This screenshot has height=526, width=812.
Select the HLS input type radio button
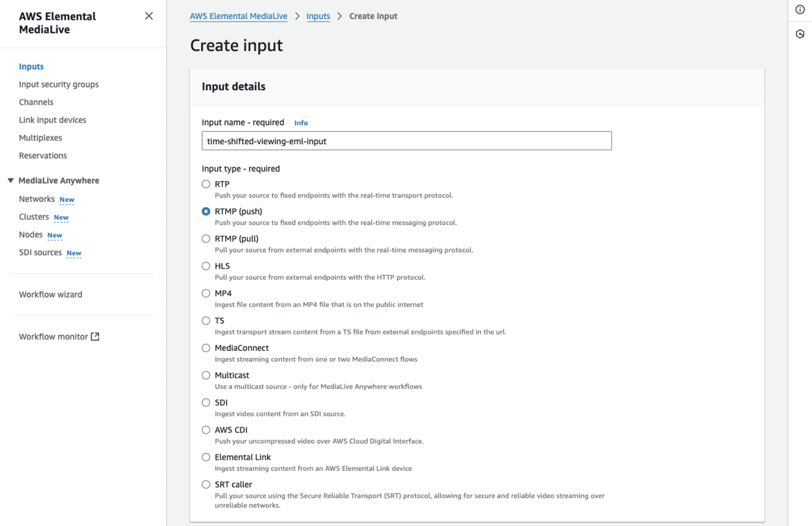pos(206,265)
